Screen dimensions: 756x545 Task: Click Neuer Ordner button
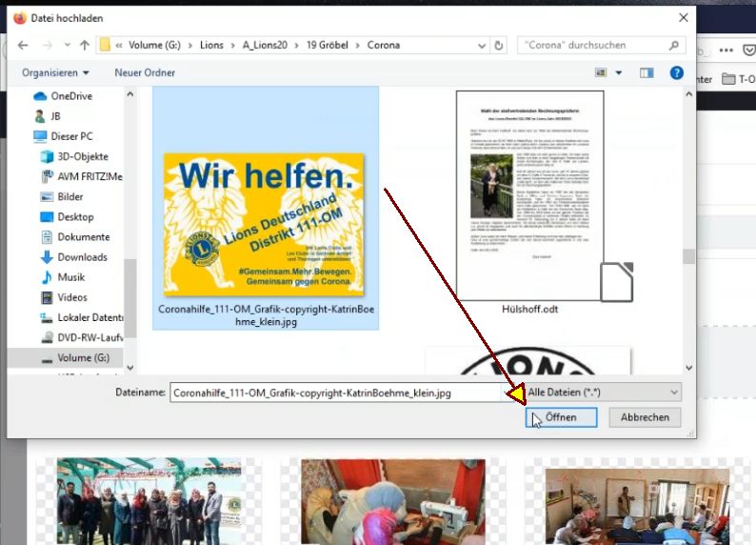pos(145,72)
